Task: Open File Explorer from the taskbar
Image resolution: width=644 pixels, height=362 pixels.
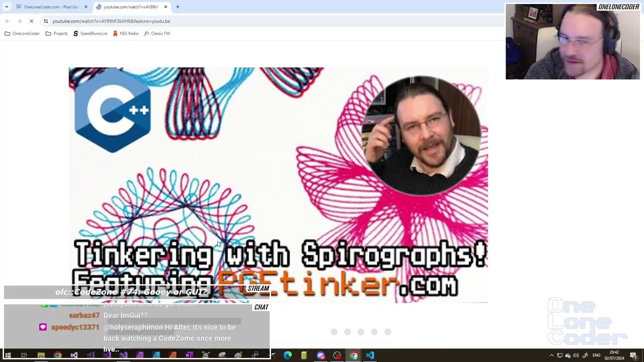Action: pyautogui.click(x=41, y=355)
